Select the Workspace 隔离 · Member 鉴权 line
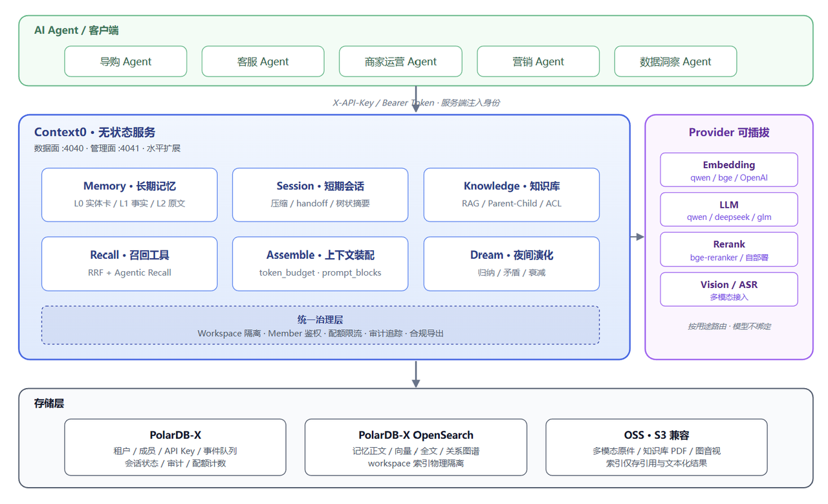This screenshot has width=828, height=504. (x=320, y=333)
